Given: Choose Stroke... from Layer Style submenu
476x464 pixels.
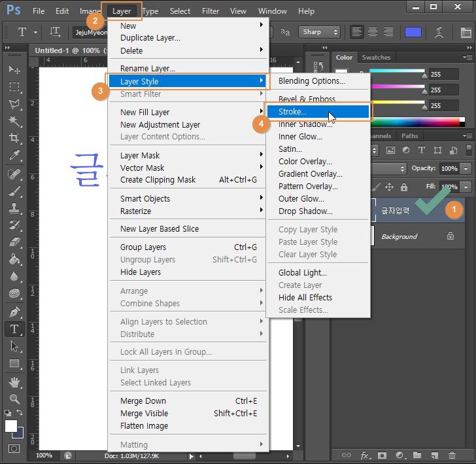Looking at the screenshot, I should click(x=318, y=112).
